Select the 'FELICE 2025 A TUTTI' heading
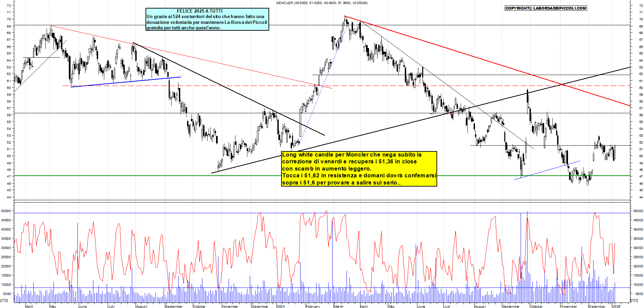The image size is (644, 308). tap(199, 11)
